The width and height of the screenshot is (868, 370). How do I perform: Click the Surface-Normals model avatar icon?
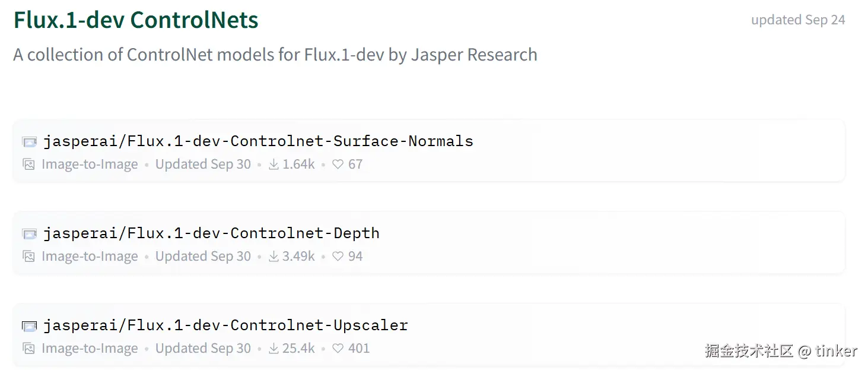coord(29,142)
